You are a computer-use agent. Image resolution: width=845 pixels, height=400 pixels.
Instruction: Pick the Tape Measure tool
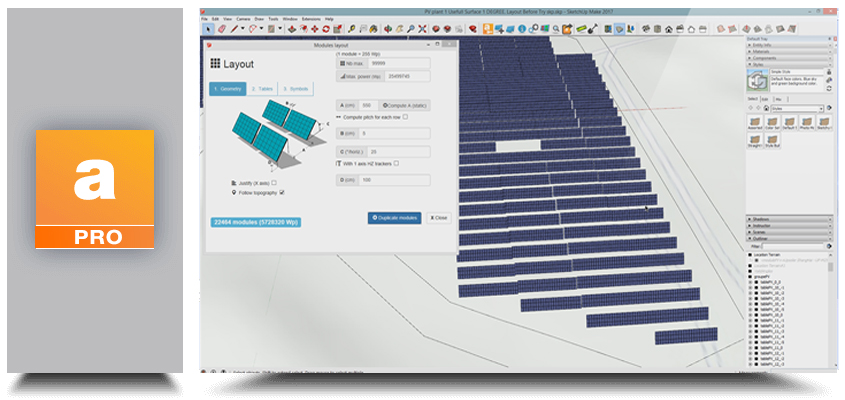[351, 29]
